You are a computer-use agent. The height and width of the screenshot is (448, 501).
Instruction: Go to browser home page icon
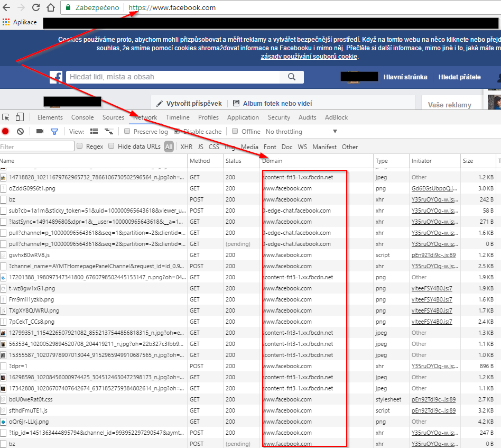(51, 7)
